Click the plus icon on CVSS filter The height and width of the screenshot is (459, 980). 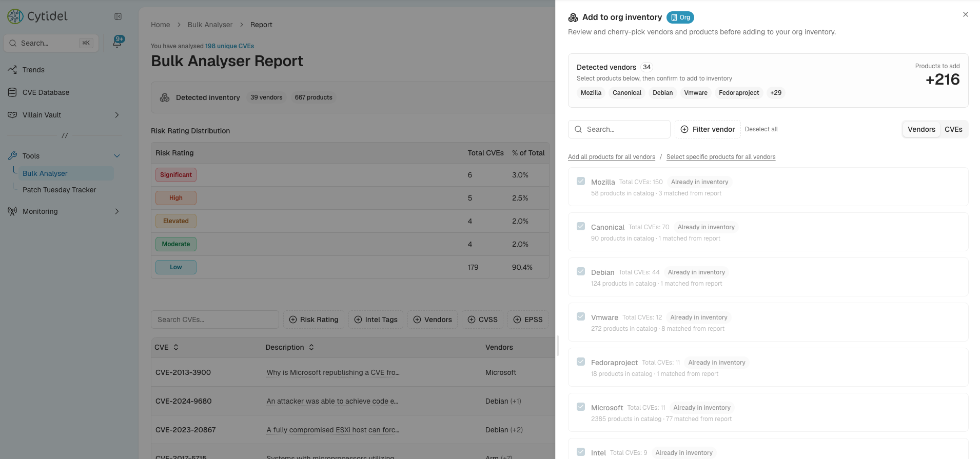472,320
